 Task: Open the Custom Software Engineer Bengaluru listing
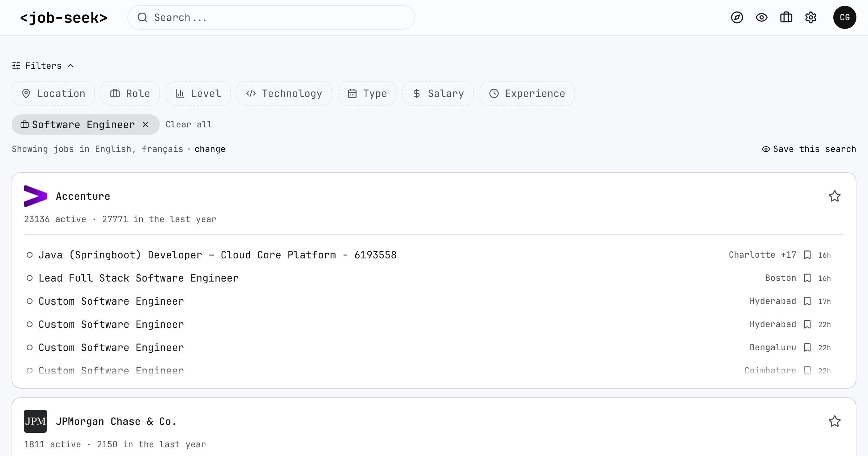coord(111,347)
